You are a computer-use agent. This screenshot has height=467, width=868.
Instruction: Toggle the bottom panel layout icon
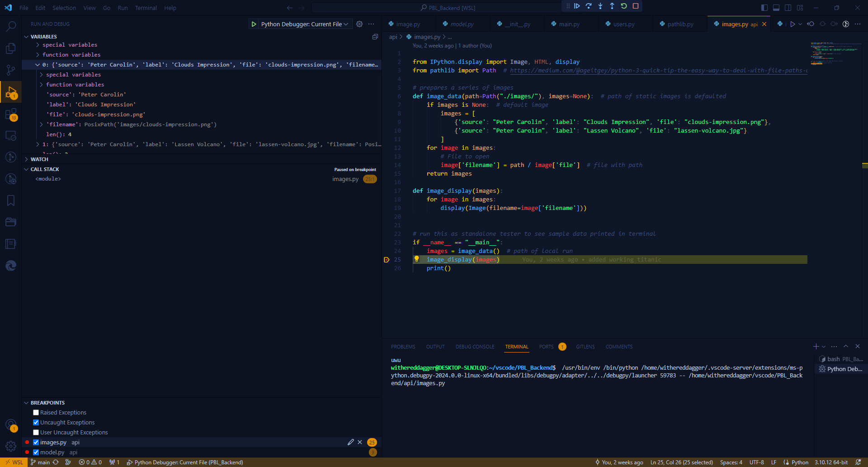pyautogui.click(x=776, y=8)
